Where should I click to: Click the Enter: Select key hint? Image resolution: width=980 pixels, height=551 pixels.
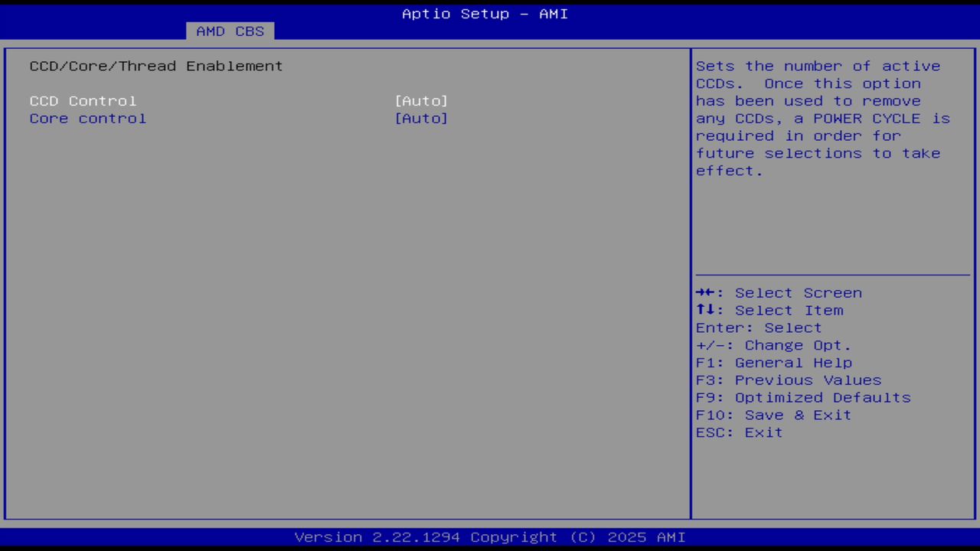coord(759,328)
